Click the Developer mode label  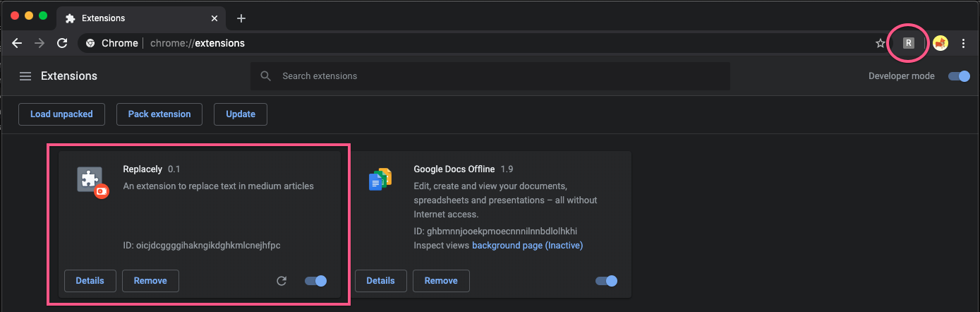click(x=902, y=76)
